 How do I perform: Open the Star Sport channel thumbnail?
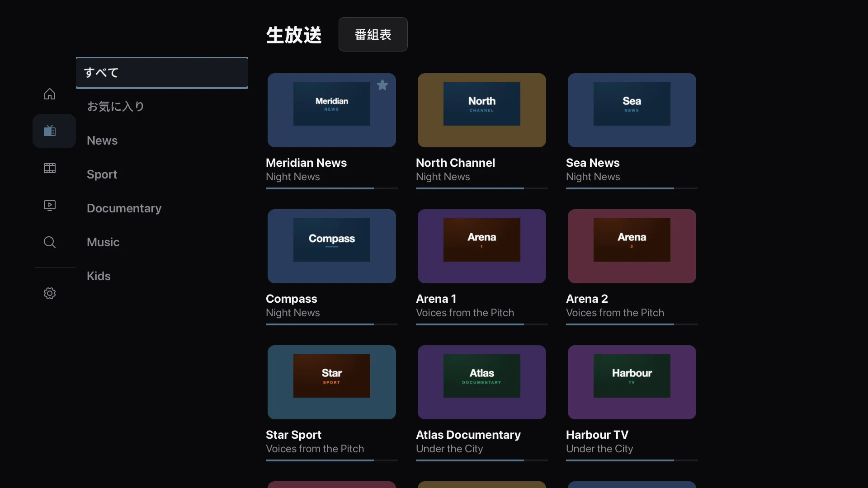coord(332,382)
